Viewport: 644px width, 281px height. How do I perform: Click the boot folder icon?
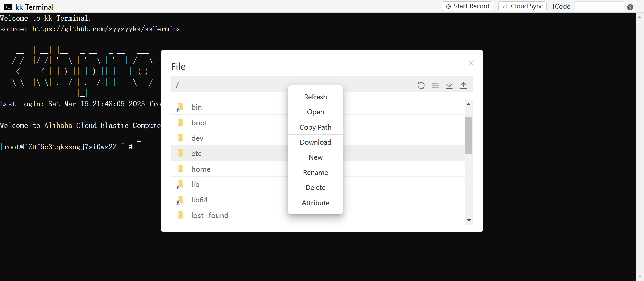click(x=180, y=123)
